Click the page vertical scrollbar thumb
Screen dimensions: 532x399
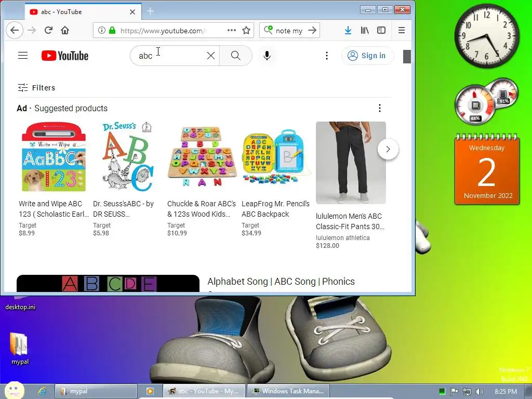[x=407, y=56]
